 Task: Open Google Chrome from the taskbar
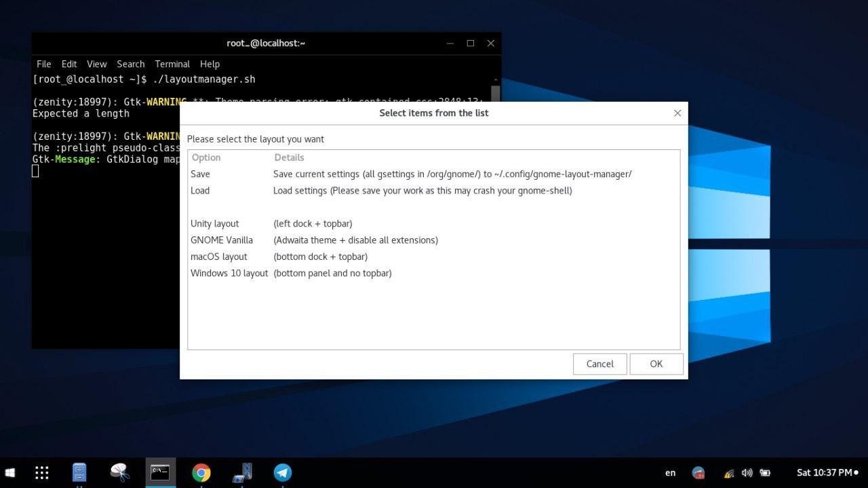pyautogui.click(x=201, y=472)
